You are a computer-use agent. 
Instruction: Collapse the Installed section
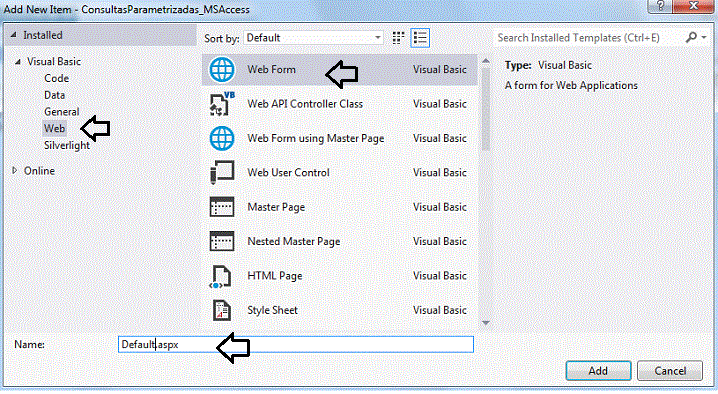tap(14, 35)
